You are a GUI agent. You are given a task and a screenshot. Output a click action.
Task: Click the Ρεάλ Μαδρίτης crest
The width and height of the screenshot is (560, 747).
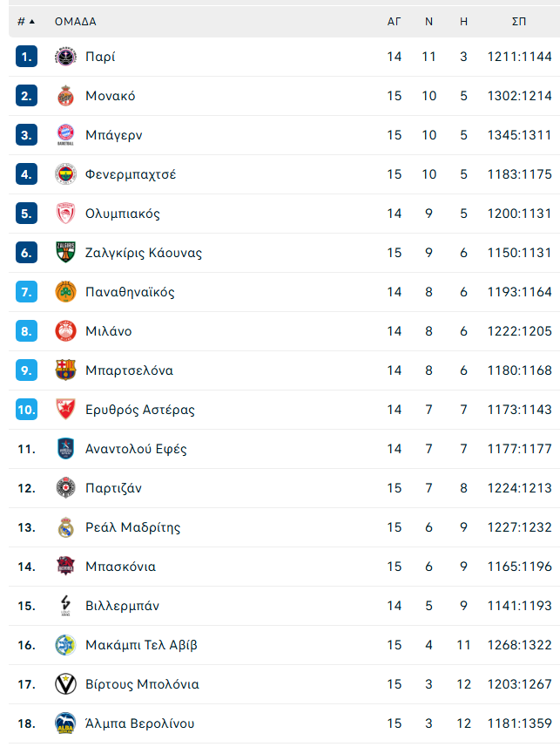pyautogui.click(x=65, y=526)
